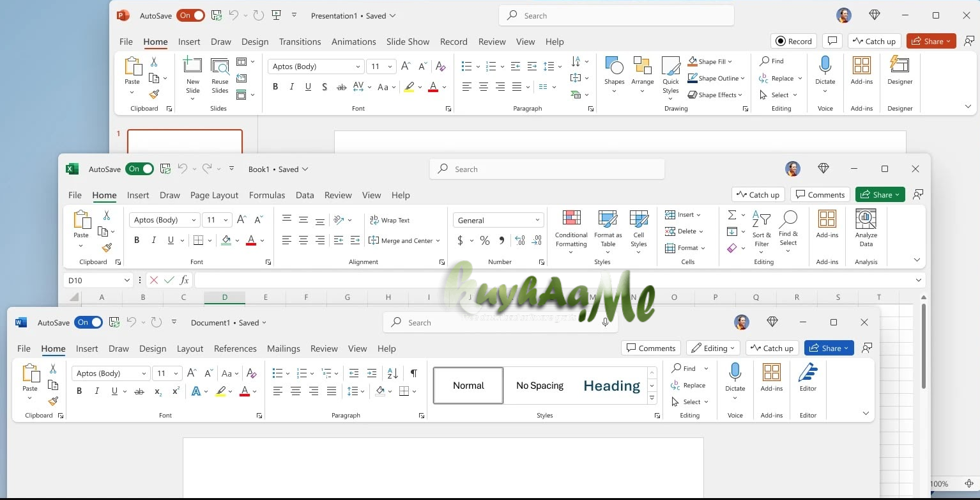Click green Share button in Excel
Viewport: 980px width, 500px height.
[x=880, y=194]
